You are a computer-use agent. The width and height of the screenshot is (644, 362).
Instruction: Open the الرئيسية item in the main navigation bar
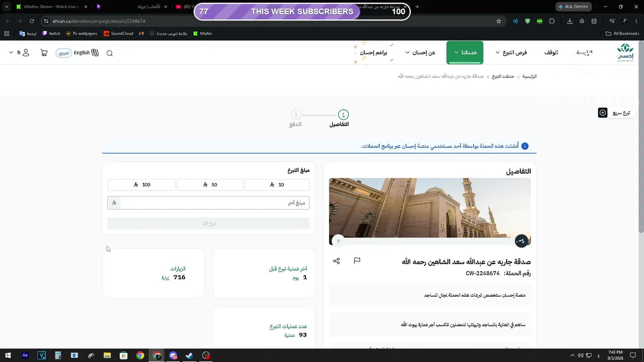pos(584,53)
